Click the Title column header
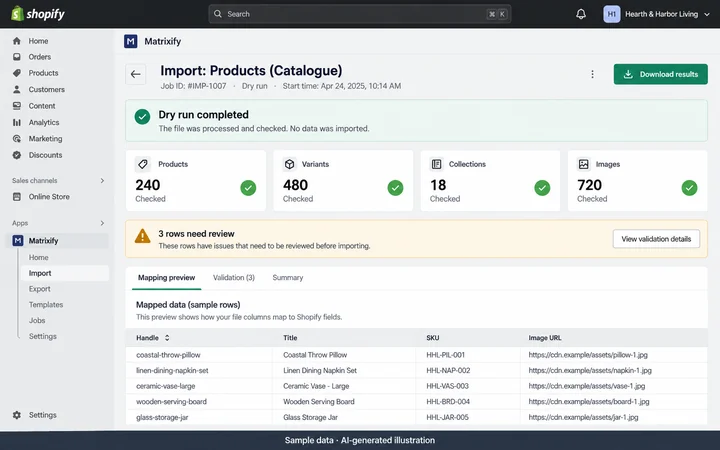Screen dimensions: 720x450 point(290,338)
